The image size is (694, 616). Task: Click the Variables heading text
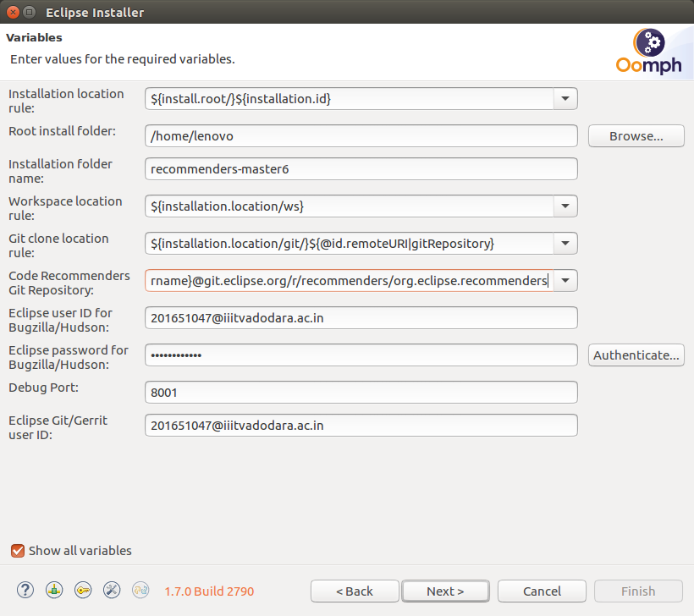point(34,37)
